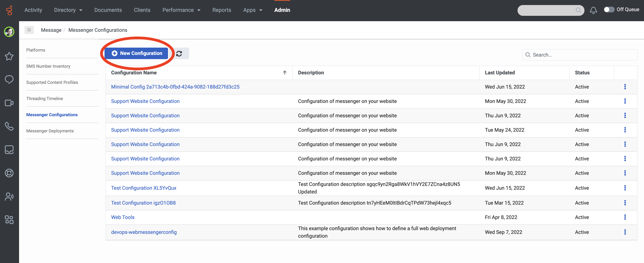Open the help lifering icon in sidebar

pyautogui.click(x=9, y=173)
